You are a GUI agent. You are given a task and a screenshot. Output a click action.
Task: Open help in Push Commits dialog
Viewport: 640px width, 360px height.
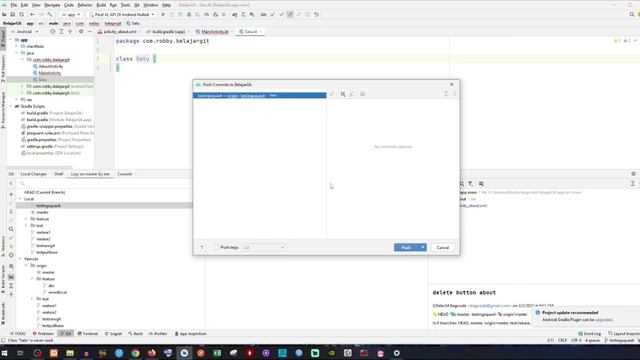coord(202,247)
